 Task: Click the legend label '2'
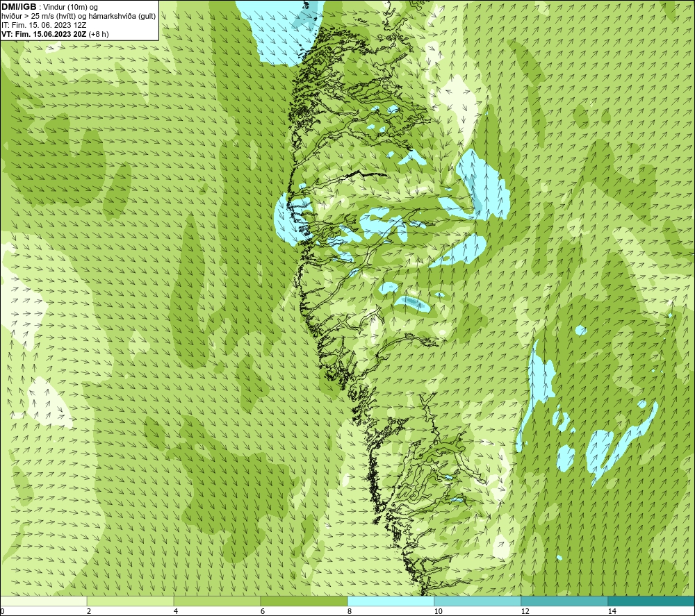coord(89,611)
